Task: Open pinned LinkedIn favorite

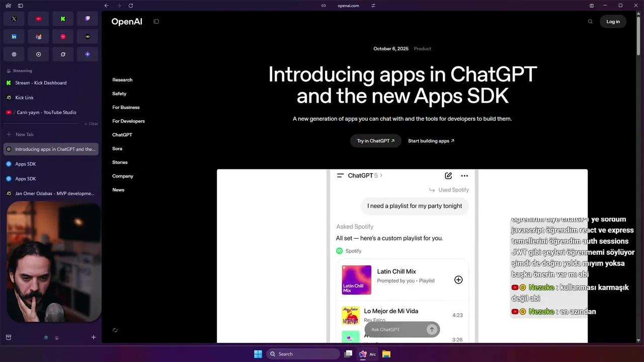Action: tap(14, 36)
